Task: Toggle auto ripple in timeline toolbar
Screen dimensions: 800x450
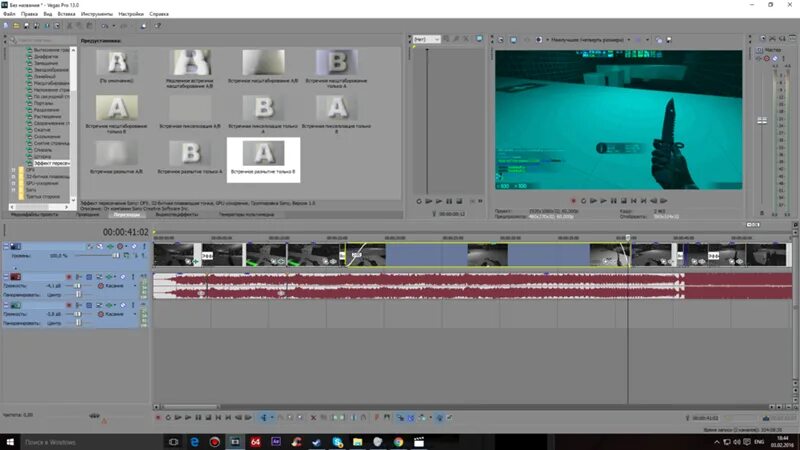Action: coord(422,417)
